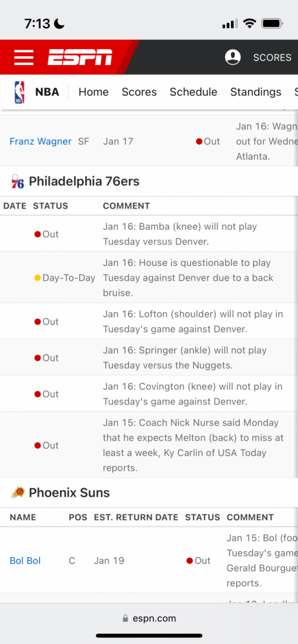
Task: Open the hamburger menu icon
Action: (x=23, y=57)
